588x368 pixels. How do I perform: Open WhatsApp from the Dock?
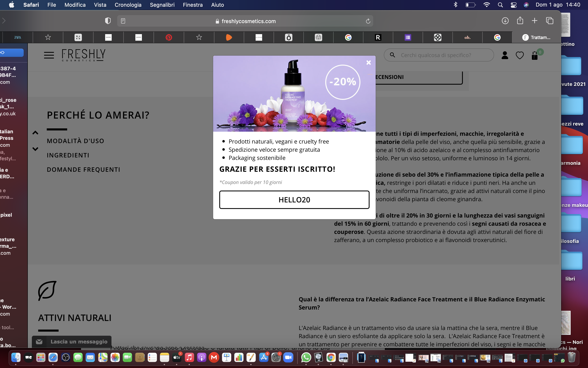pyautogui.click(x=306, y=357)
